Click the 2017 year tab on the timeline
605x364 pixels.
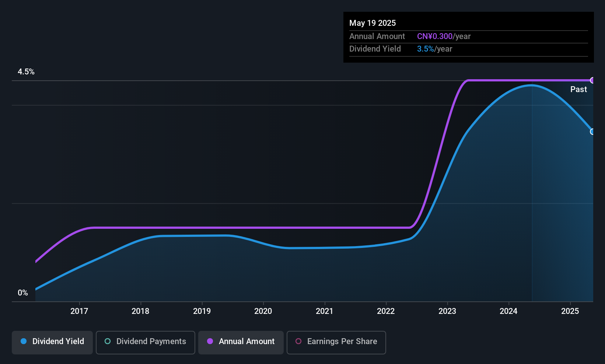click(79, 311)
